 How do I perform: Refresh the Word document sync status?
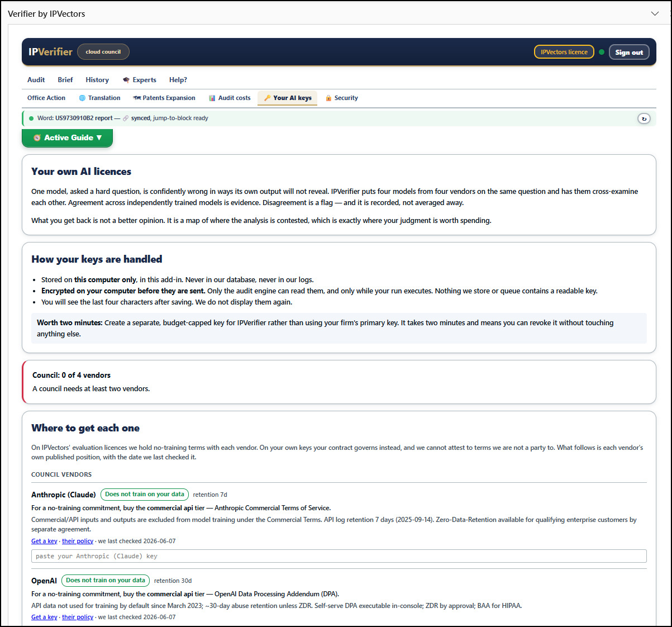pos(644,118)
